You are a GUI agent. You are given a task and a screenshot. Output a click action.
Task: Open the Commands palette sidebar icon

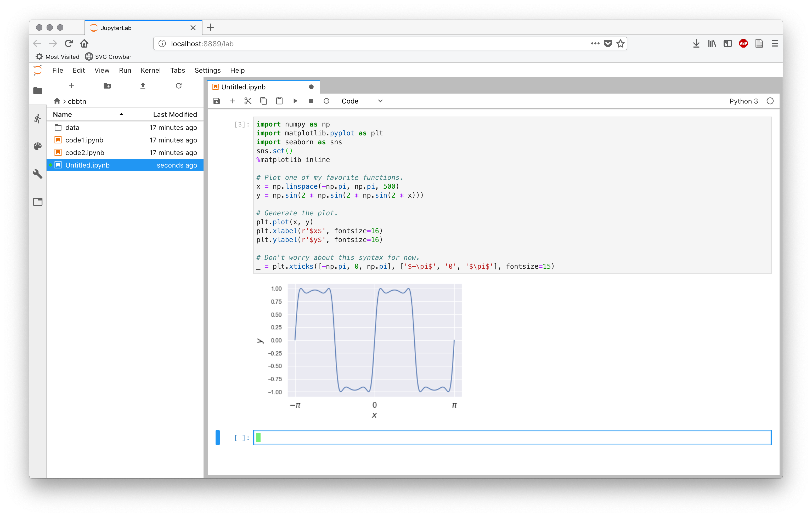pyautogui.click(x=38, y=146)
